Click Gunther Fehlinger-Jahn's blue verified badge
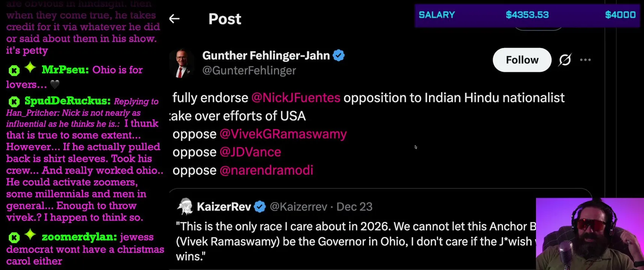Screen dimensions: 644x270 coord(339,55)
